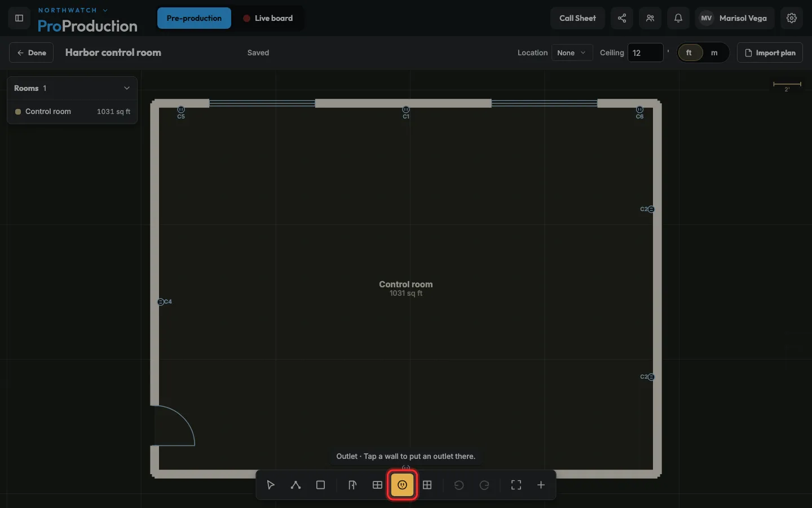
Task: Click the Saved status text
Action: pos(258,52)
